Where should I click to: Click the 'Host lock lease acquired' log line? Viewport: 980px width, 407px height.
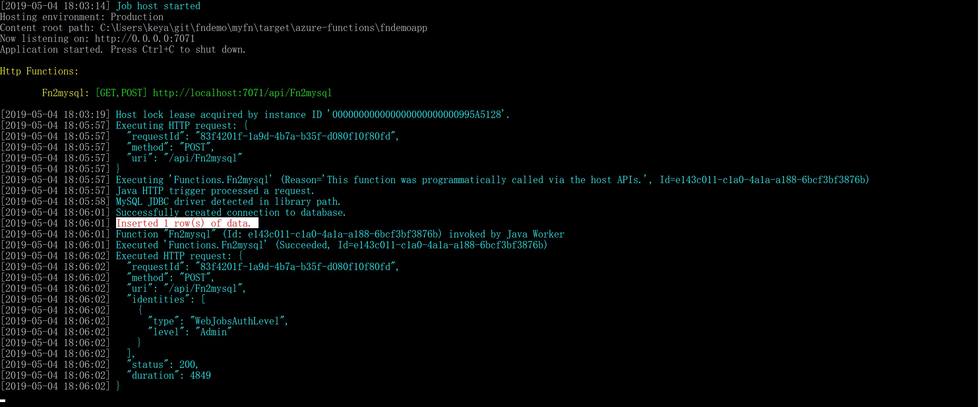pyautogui.click(x=255, y=115)
